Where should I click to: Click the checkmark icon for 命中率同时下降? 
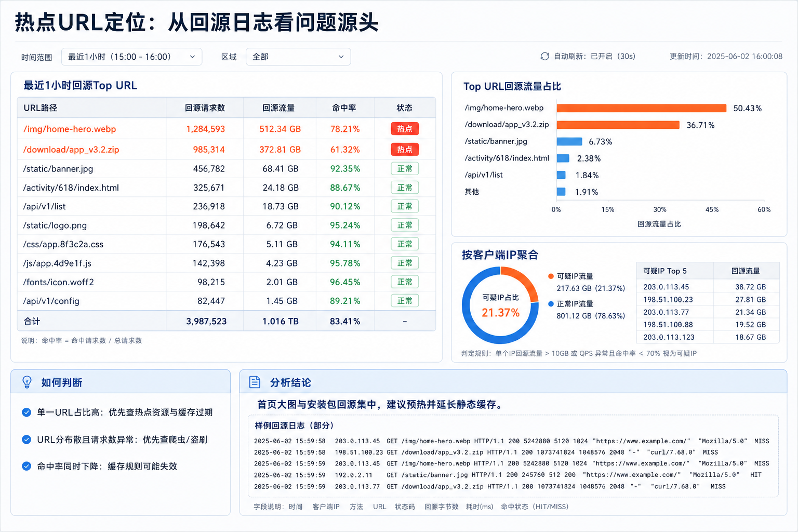coord(26,466)
